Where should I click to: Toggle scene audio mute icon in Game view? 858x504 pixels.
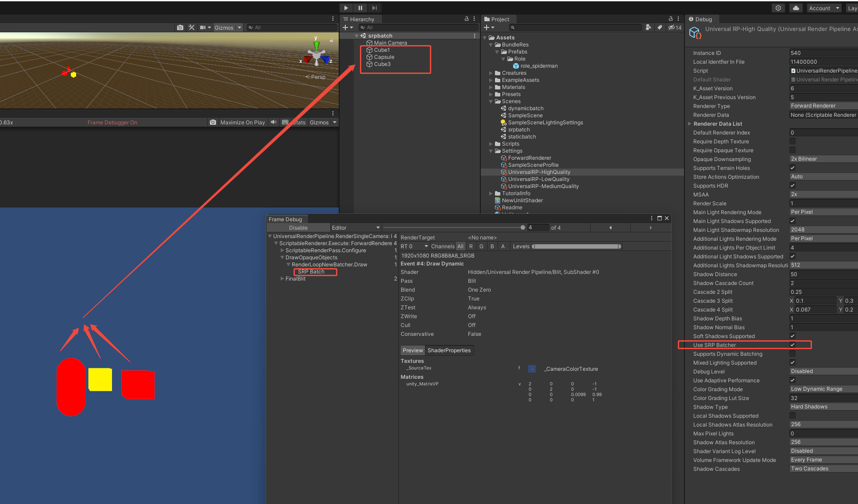[274, 123]
